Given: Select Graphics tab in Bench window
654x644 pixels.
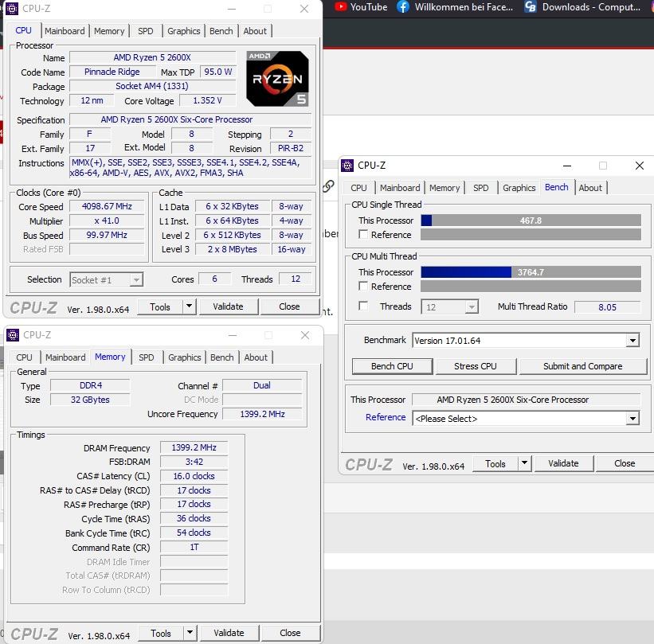Looking at the screenshot, I should tap(519, 188).
